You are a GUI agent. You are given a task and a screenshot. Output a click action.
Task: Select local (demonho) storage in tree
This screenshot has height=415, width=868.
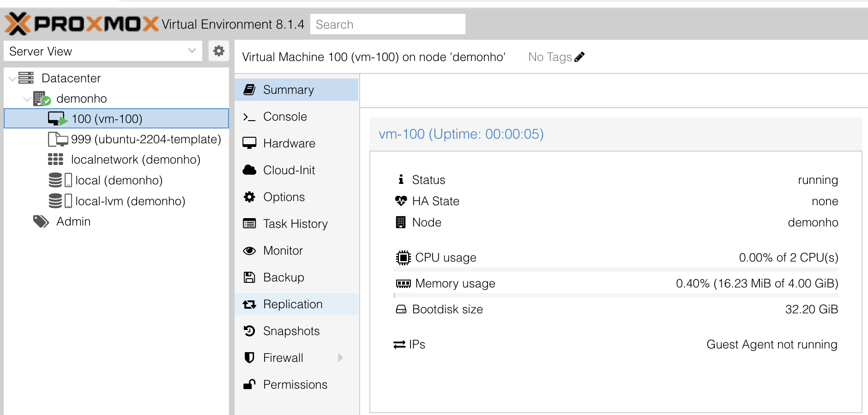tap(119, 180)
